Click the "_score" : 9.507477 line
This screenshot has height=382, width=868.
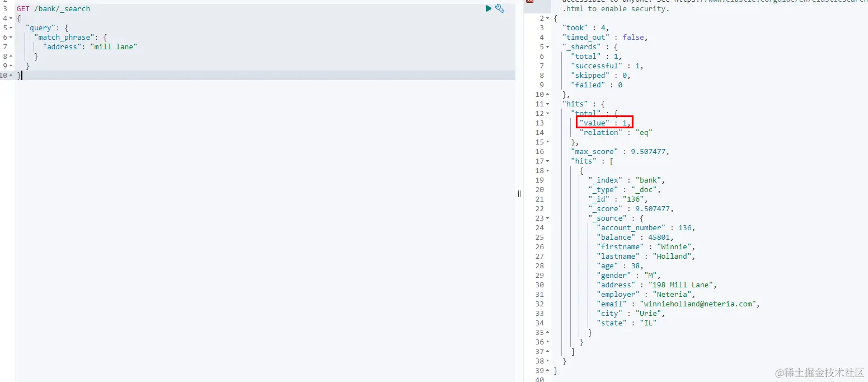pos(631,209)
